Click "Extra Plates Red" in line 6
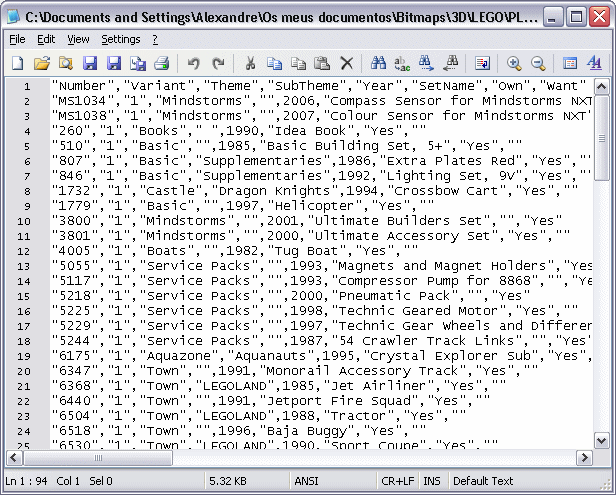The width and height of the screenshot is (616, 495). tap(451, 161)
